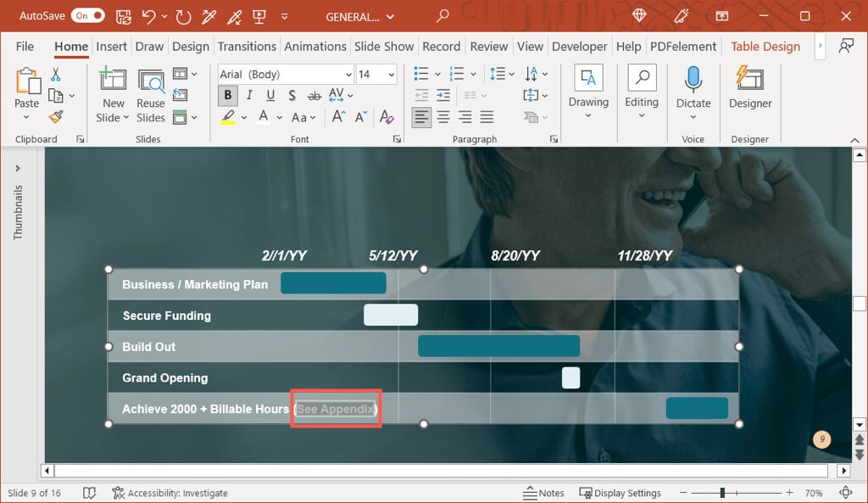Toggle Bold formatting

pyautogui.click(x=228, y=95)
